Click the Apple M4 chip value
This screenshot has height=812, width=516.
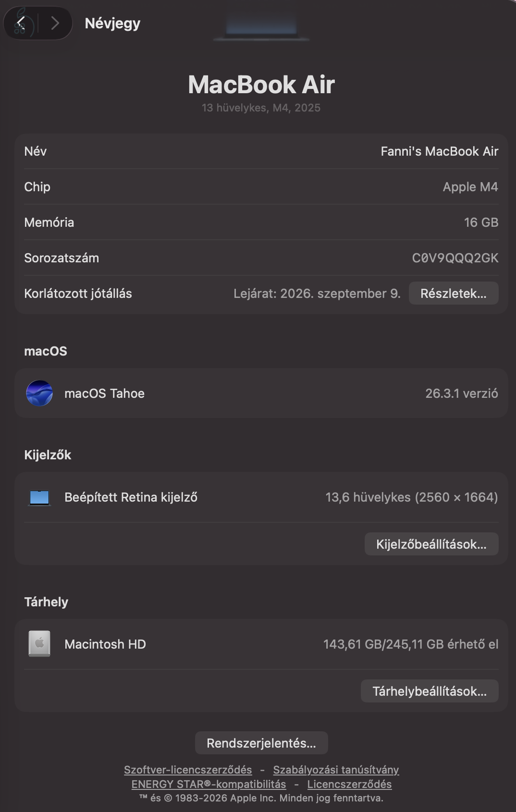(x=470, y=187)
